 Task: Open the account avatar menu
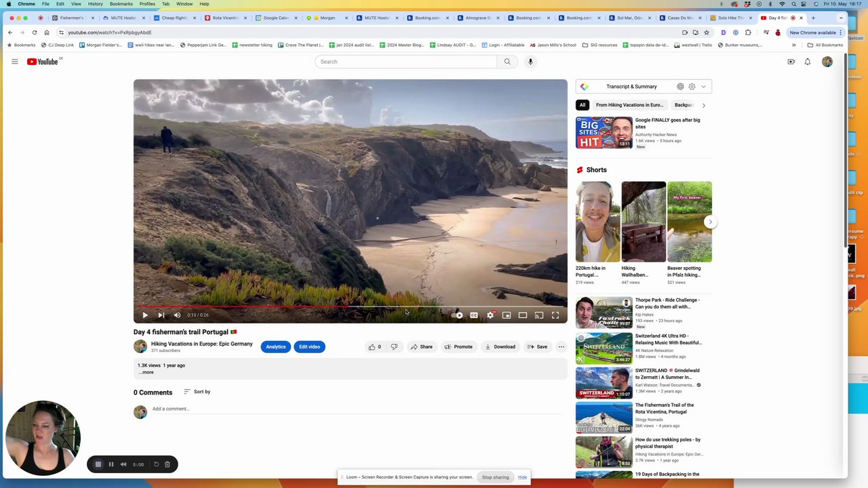pos(827,62)
